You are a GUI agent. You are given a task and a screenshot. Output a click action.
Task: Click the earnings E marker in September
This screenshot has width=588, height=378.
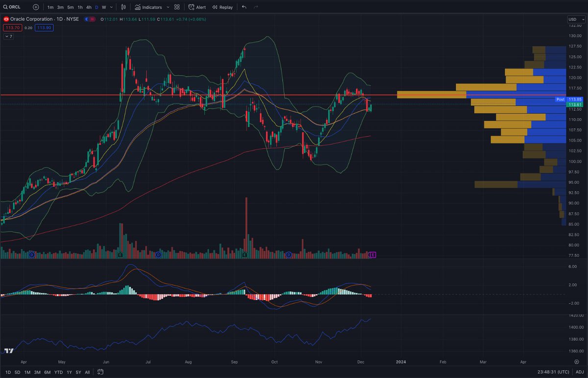(244, 255)
